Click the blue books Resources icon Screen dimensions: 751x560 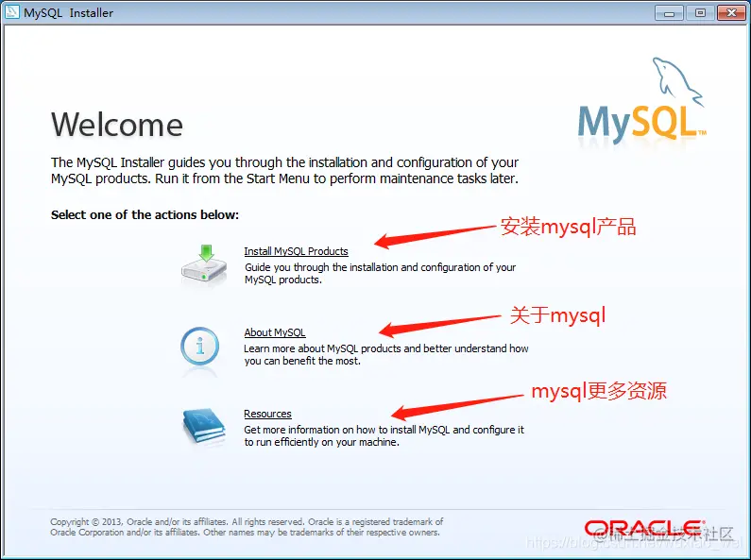203,426
